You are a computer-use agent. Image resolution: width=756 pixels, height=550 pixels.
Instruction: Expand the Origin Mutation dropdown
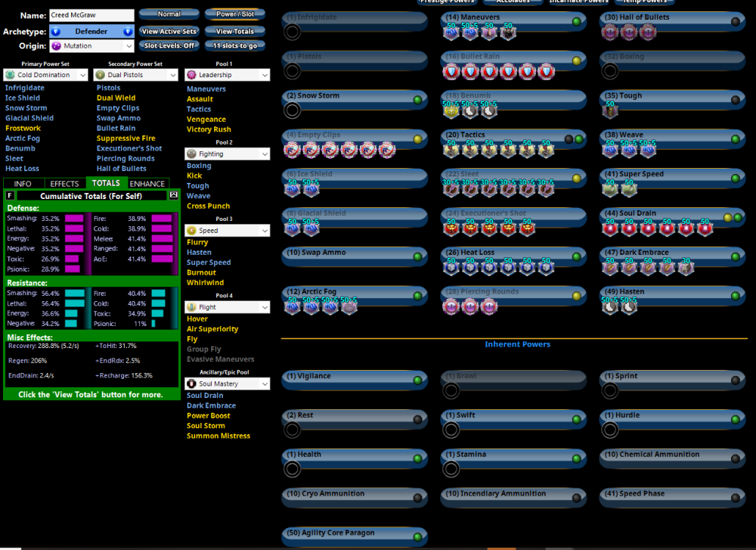coord(92,46)
